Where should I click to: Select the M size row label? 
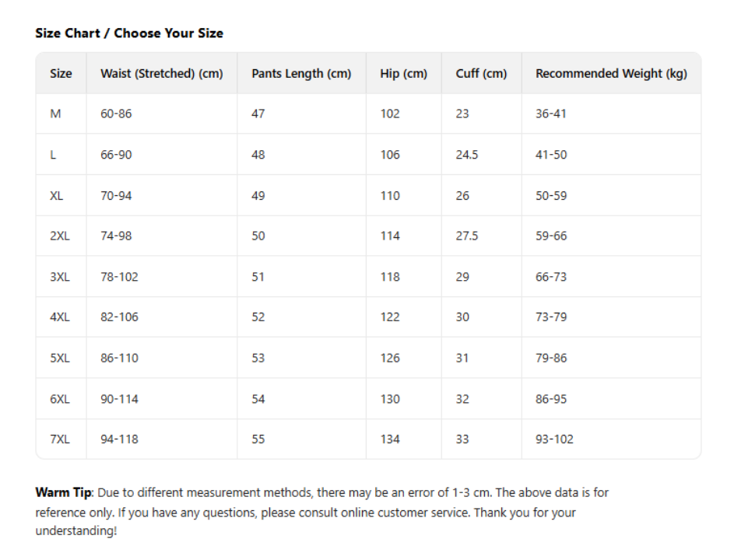tap(55, 114)
